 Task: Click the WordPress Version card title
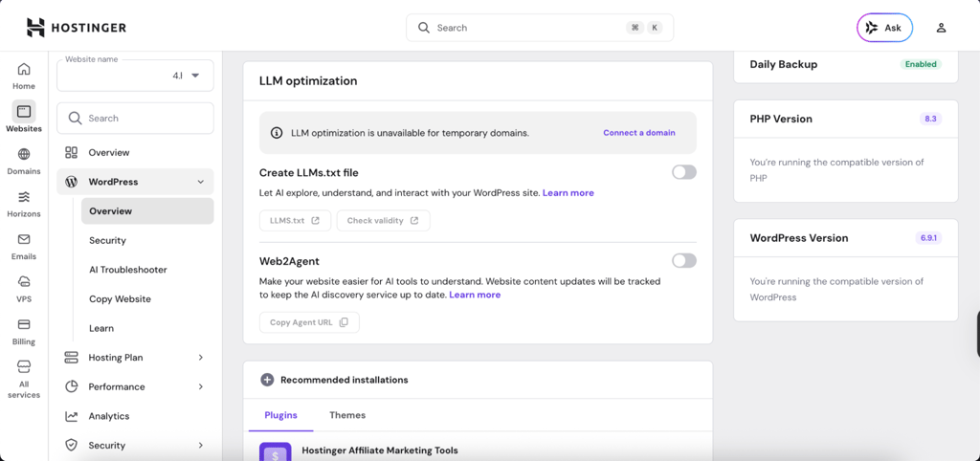coord(799,238)
